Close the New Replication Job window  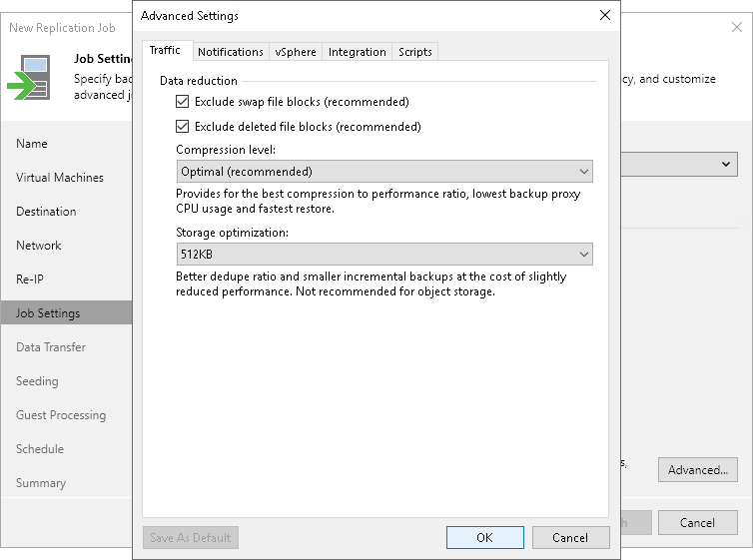coord(737,27)
